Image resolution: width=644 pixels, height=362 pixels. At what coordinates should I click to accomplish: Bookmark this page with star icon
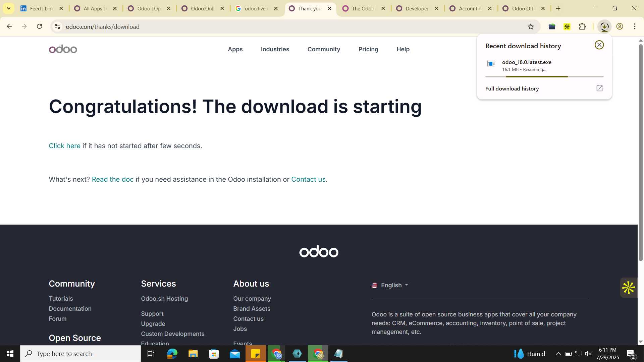(531, 27)
